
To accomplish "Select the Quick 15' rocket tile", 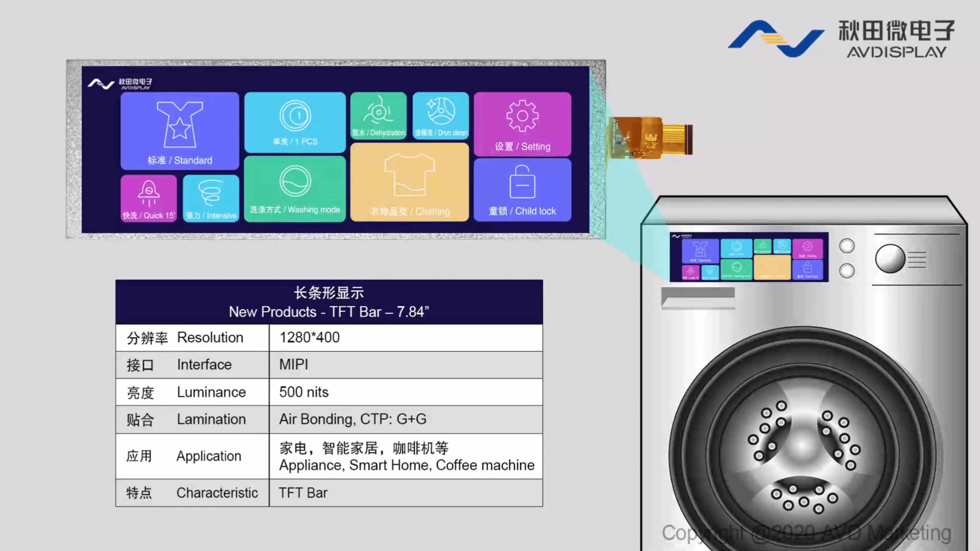I will click(149, 198).
